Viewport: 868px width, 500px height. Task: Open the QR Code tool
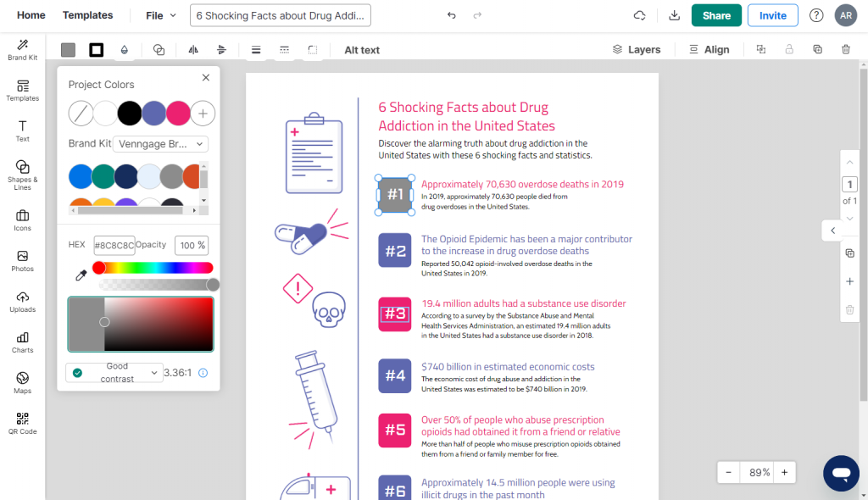pos(22,424)
